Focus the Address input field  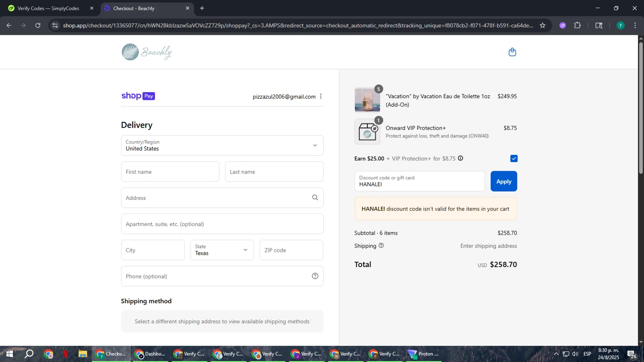click(222, 198)
